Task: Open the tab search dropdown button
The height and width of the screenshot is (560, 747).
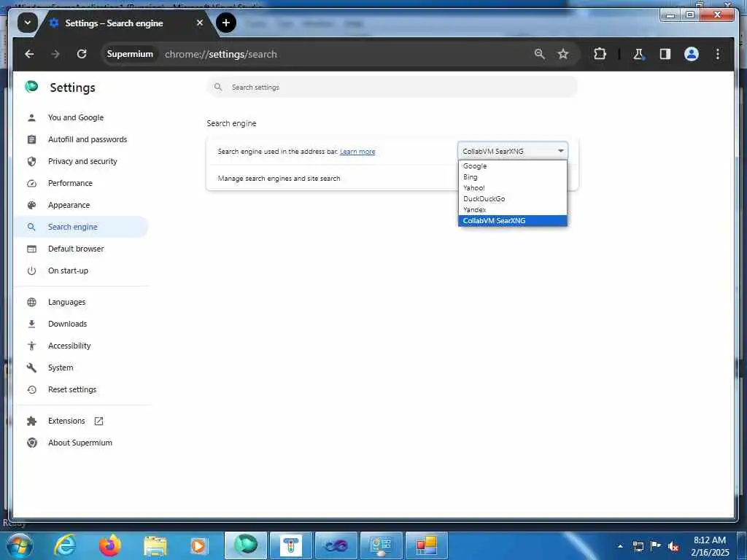Action: (28, 23)
